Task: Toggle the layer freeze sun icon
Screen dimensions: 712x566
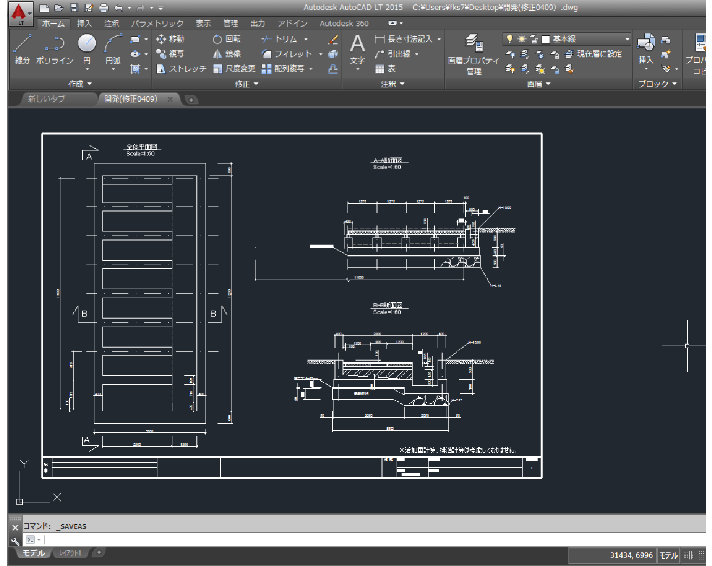Action: tap(521, 39)
